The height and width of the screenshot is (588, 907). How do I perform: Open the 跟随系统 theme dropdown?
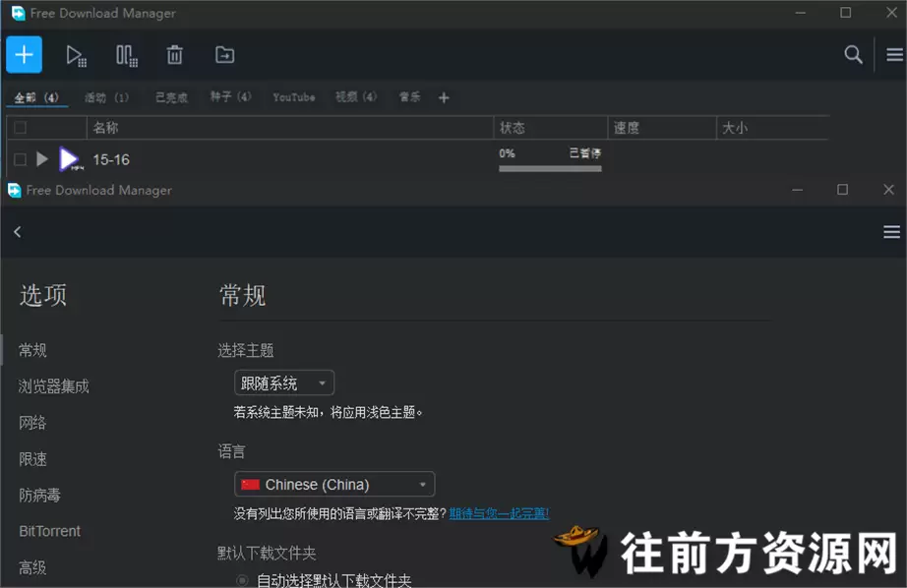tap(284, 382)
